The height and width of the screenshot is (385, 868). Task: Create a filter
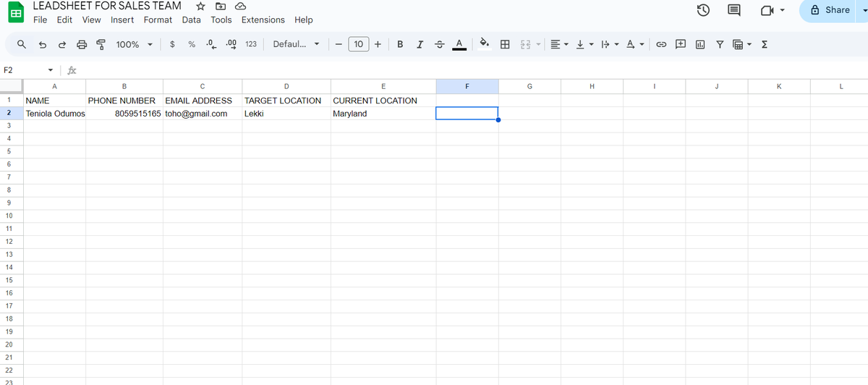(720, 44)
